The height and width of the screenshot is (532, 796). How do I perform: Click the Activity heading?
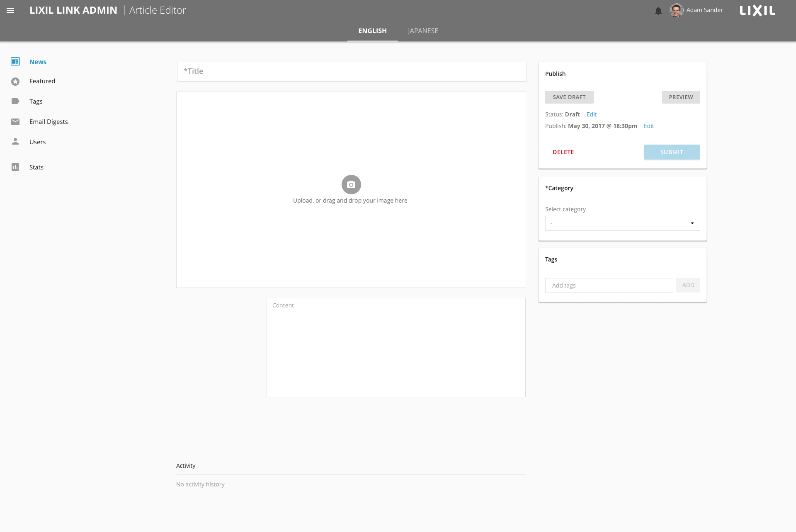click(186, 466)
